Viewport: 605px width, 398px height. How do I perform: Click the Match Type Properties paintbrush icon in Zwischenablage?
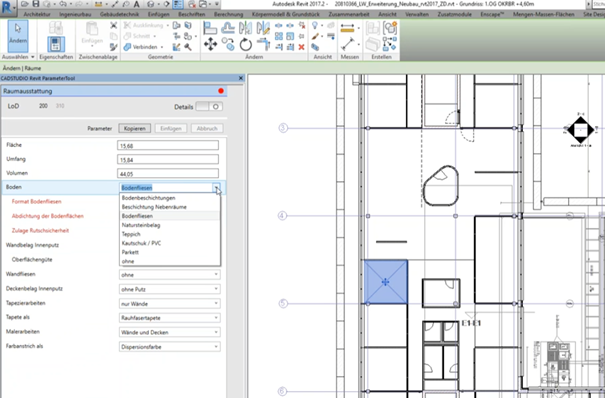coord(113,47)
